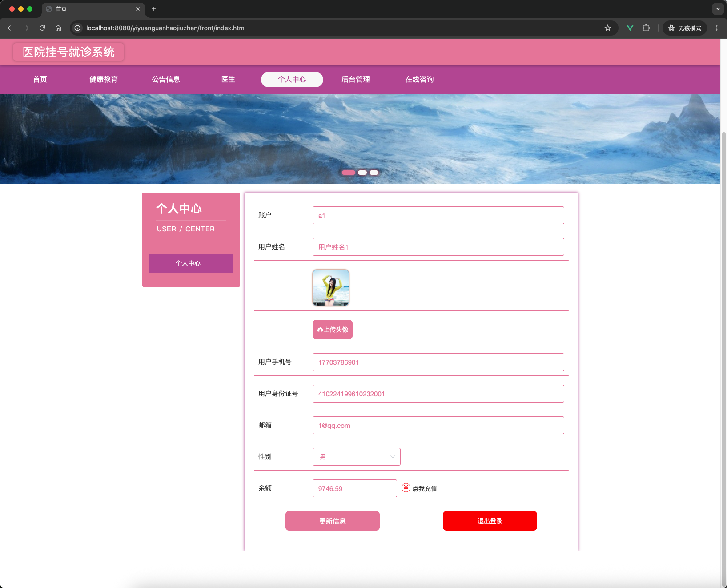The image size is (727, 588).
Task: Close the 首页 browser tab
Action: click(138, 9)
